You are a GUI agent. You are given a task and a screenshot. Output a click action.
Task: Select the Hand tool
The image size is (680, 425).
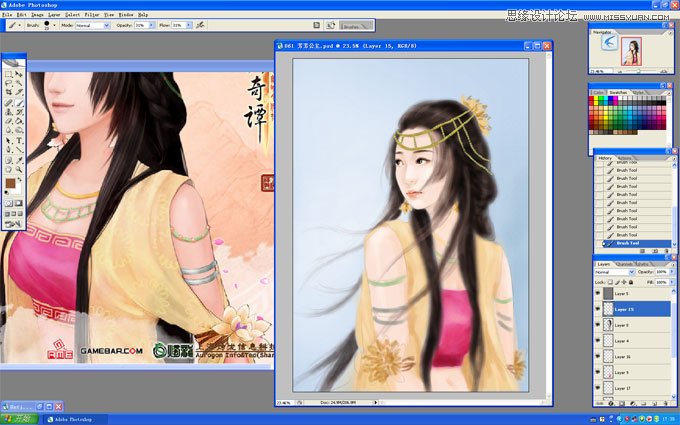click(8, 169)
